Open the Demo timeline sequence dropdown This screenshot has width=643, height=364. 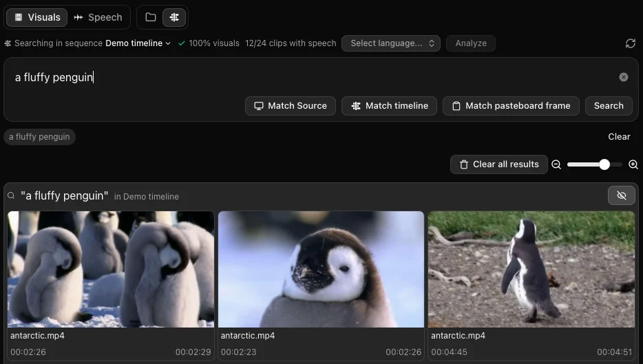click(x=138, y=43)
